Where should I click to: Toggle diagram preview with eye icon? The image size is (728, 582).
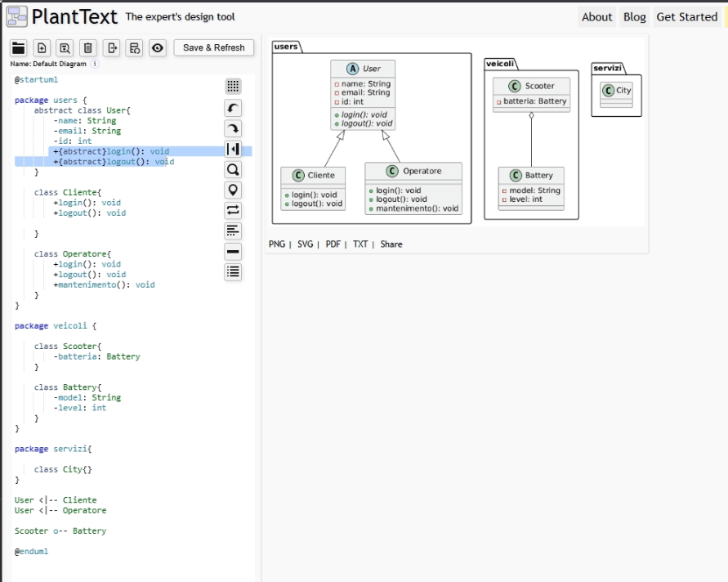coord(158,48)
